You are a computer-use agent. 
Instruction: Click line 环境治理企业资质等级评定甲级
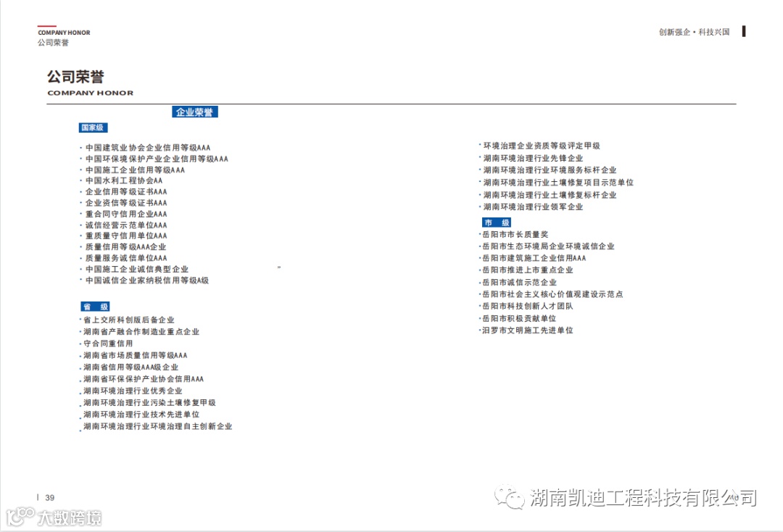(542, 146)
